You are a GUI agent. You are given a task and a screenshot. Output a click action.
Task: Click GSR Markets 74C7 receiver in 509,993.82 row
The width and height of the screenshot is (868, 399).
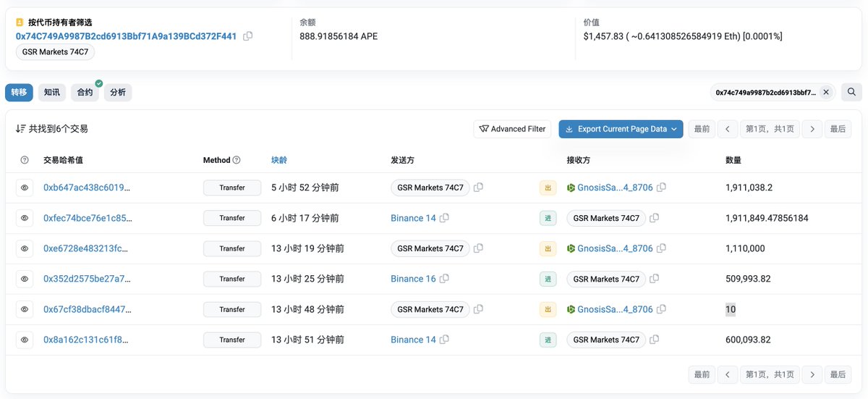coord(606,279)
